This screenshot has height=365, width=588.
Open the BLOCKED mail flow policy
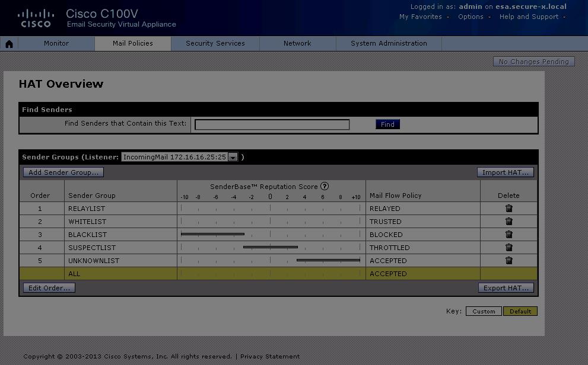(x=386, y=235)
